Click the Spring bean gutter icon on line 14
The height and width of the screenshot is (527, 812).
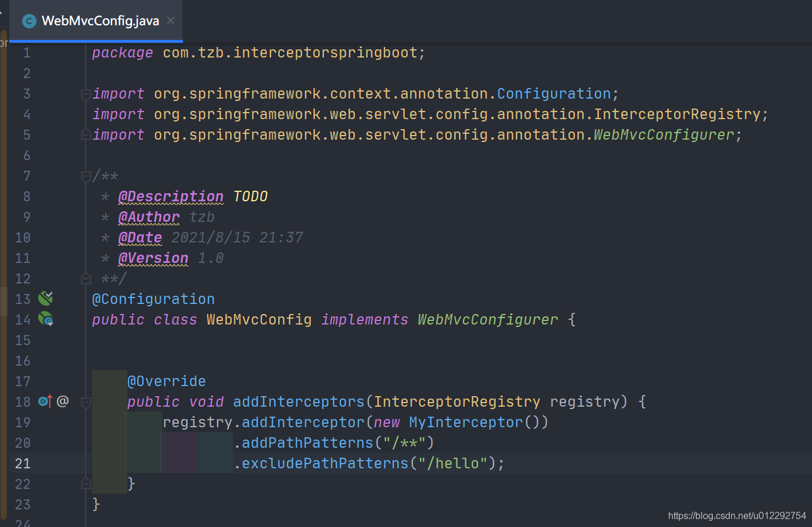46,319
